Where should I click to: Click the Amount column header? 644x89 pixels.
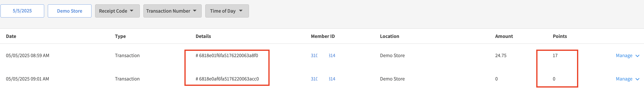504,36
